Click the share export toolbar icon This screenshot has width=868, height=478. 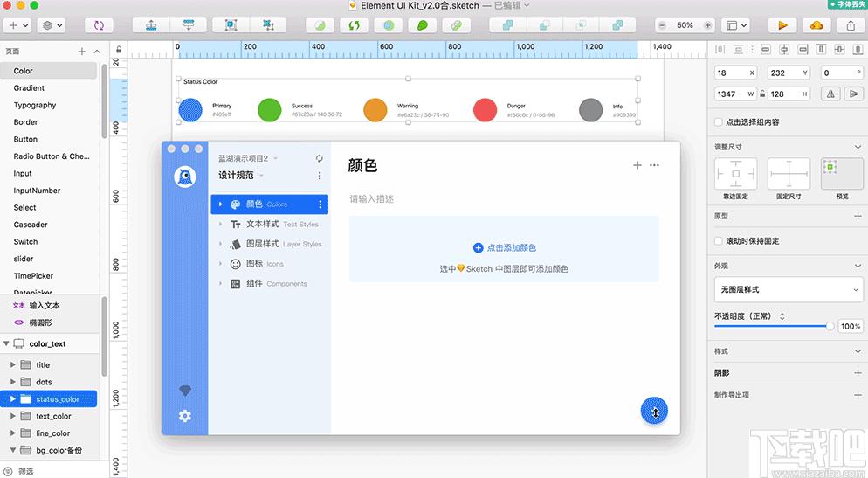(851, 25)
